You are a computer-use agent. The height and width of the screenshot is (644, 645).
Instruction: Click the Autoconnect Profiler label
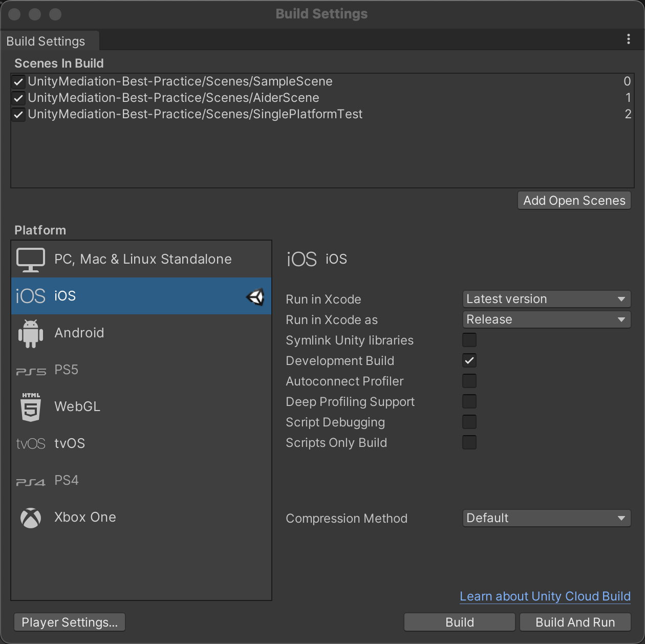[x=345, y=381]
